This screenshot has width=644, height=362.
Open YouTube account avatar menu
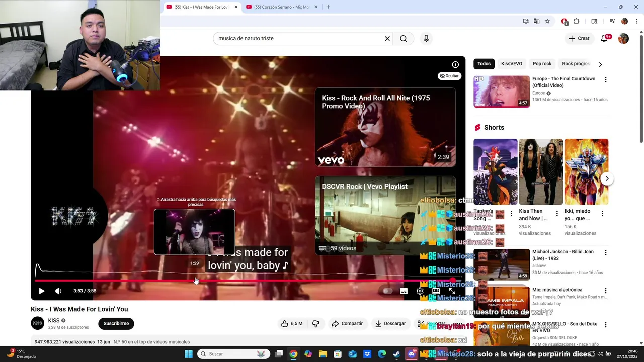tap(623, 39)
